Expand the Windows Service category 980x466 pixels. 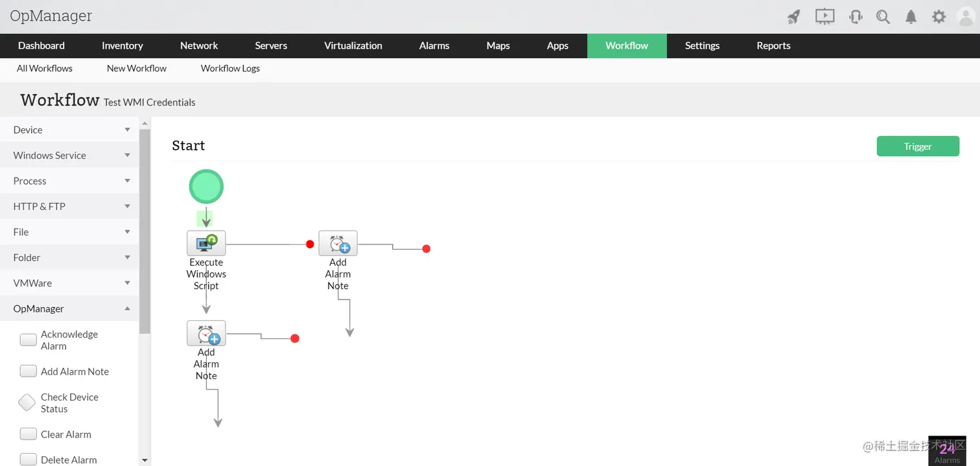pos(69,155)
